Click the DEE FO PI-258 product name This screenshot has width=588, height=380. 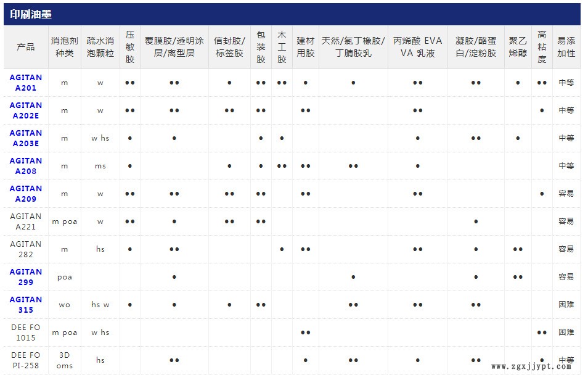(x=25, y=360)
